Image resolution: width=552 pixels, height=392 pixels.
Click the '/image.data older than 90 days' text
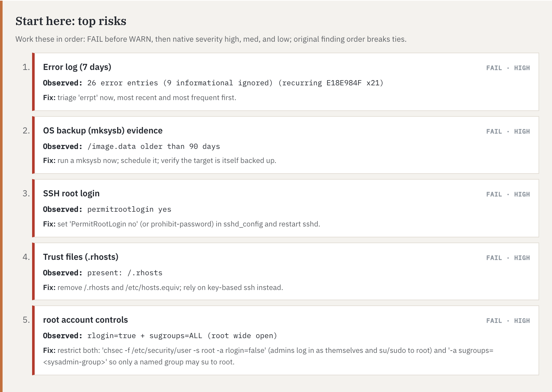[x=154, y=147]
